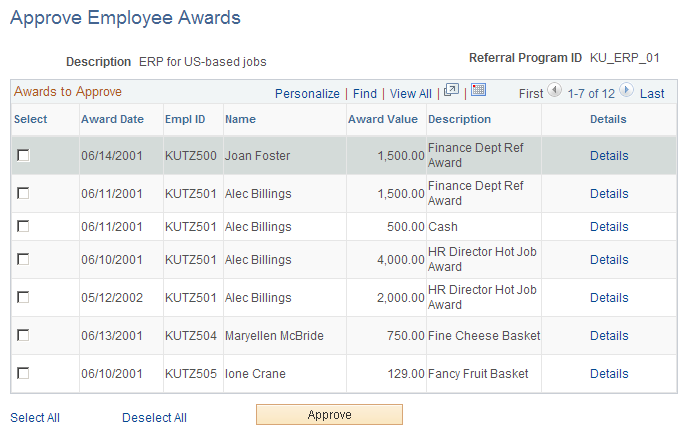The height and width of the screenshot is (436, 693).
Task: Click Approve Employee Awards page title
Action: pos(126,18)
